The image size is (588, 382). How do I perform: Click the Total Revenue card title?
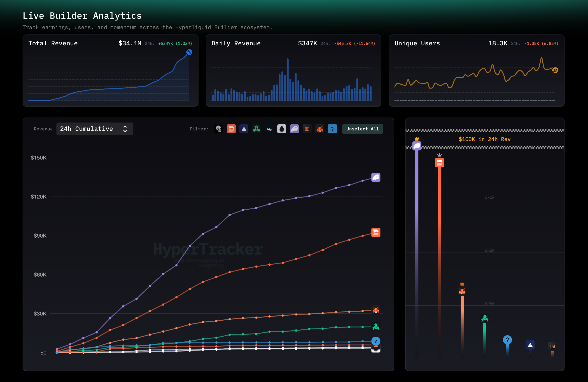point(53,43)
